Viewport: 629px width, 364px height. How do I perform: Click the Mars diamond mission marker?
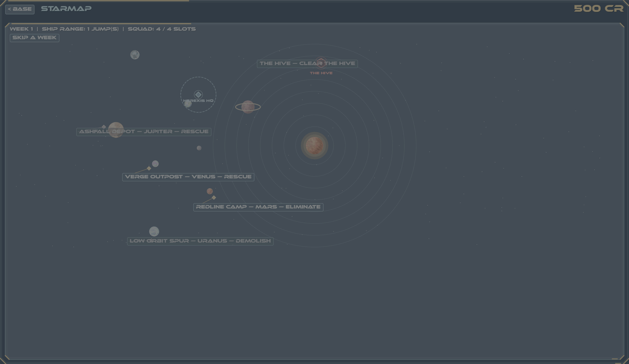click(x=214, y=198)
